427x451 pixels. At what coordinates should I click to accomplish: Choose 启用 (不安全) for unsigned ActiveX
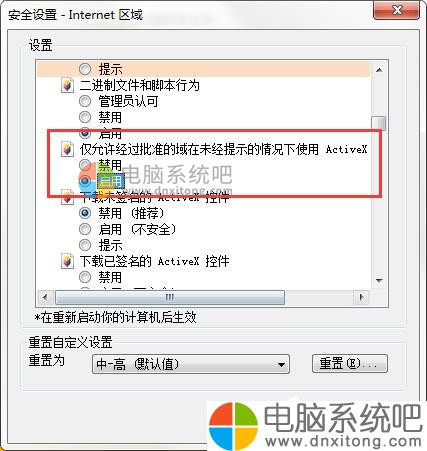coord(85,229)
